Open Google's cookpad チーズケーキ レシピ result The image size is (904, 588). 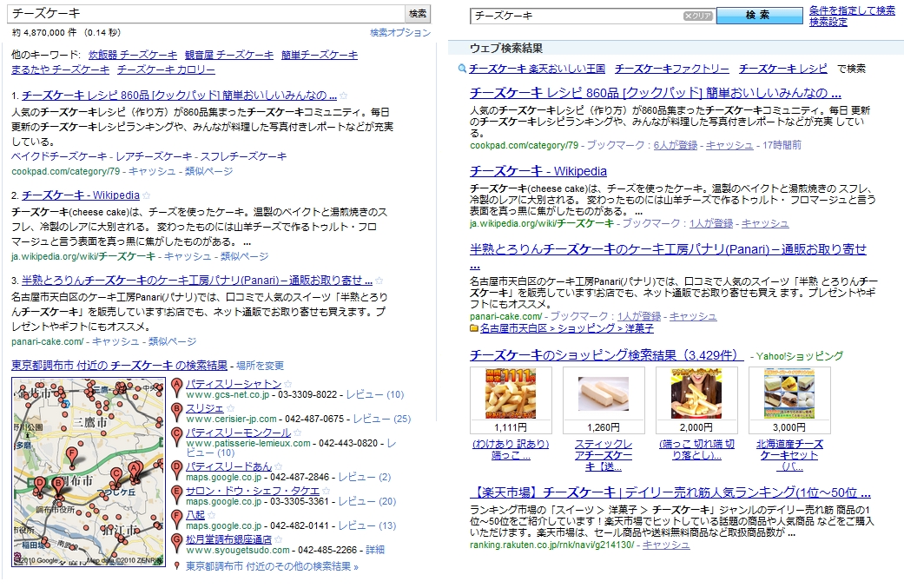point(179,96)
